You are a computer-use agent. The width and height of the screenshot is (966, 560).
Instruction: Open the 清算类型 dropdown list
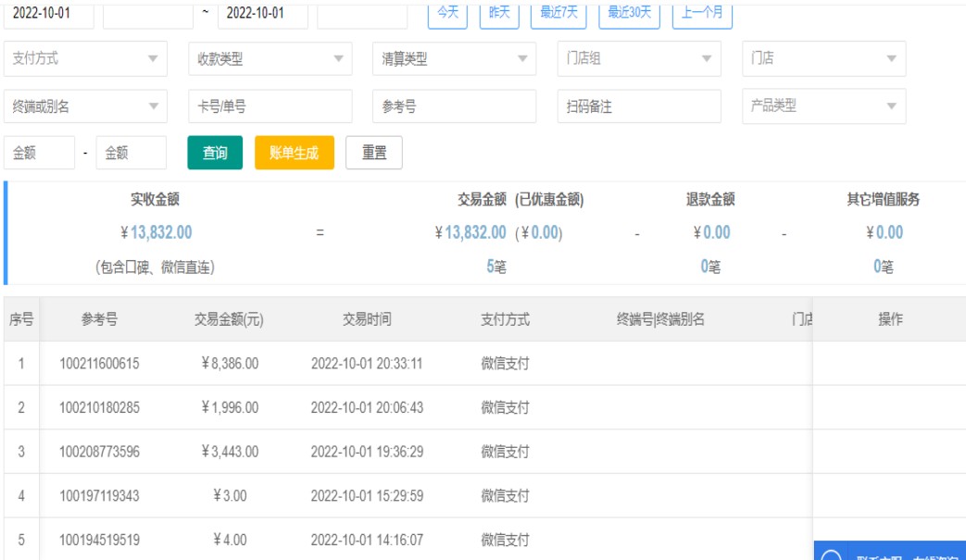[x=454, y=58]
